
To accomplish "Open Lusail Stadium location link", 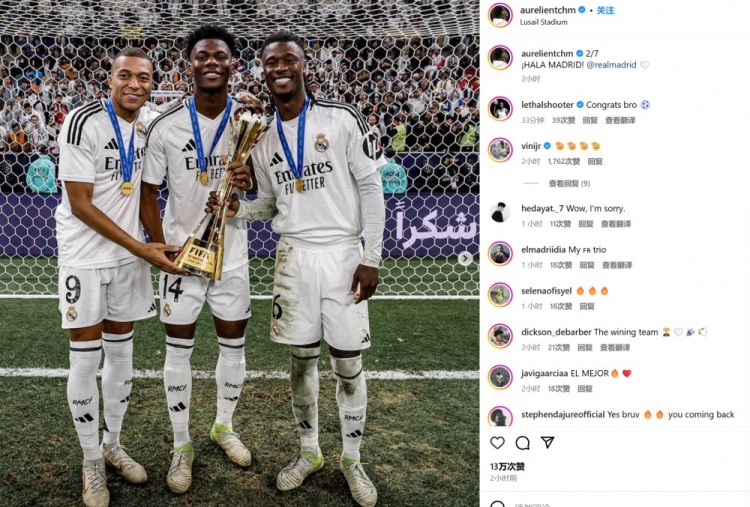I will (x=544, y=22).
